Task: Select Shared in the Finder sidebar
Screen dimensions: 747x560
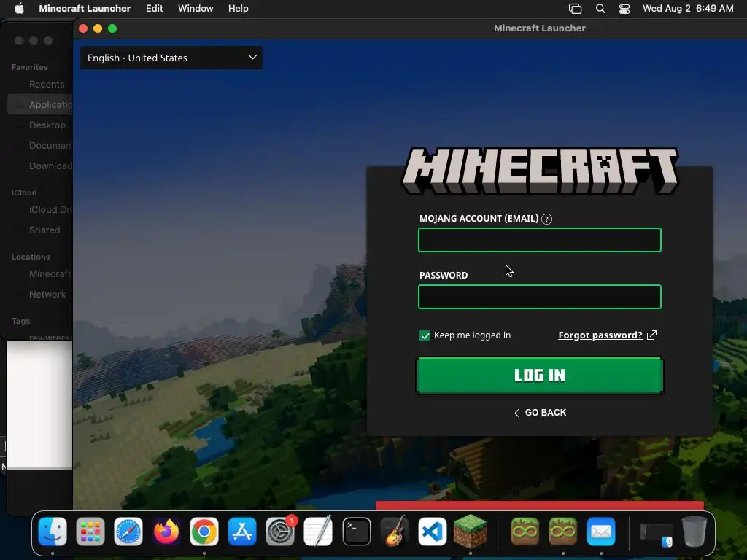Action: [x=44, y=230]
